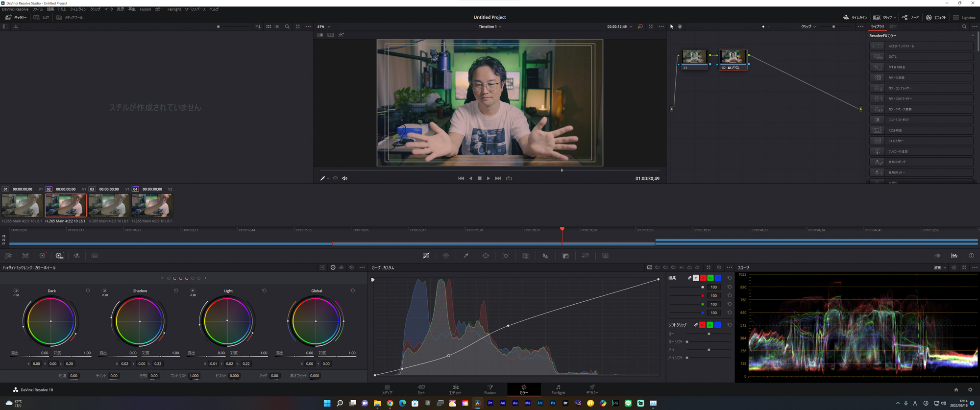Open the Power Window palette
Viewport: 980px width, 410px height.
tap(486, 256)
